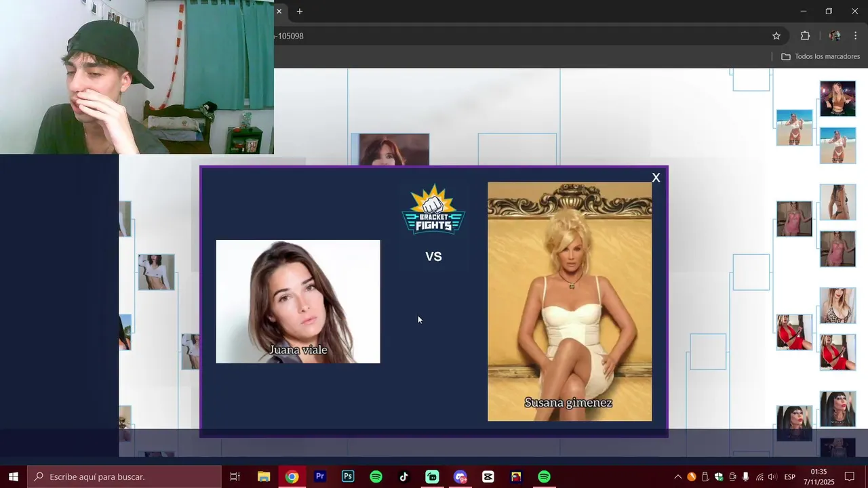
Task: Open the microphone tray icon
Action: point(746,477)
